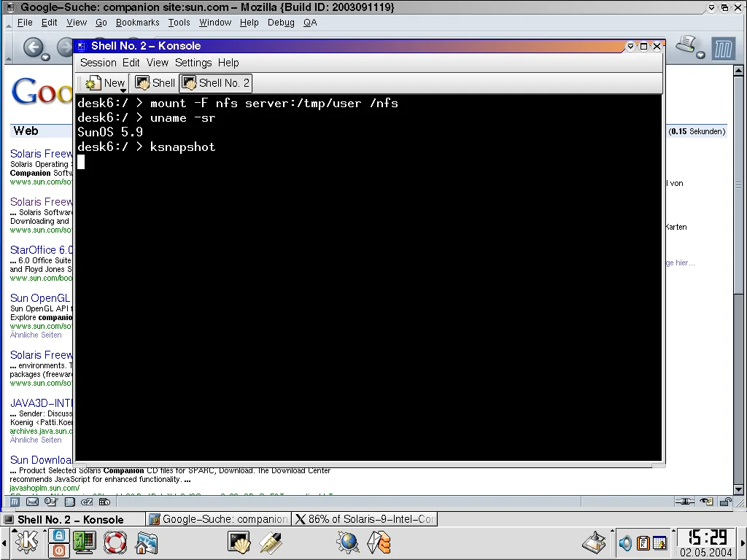Click inside the Konsole terminal area
747x560 pixels.
[x=368, y=278]
